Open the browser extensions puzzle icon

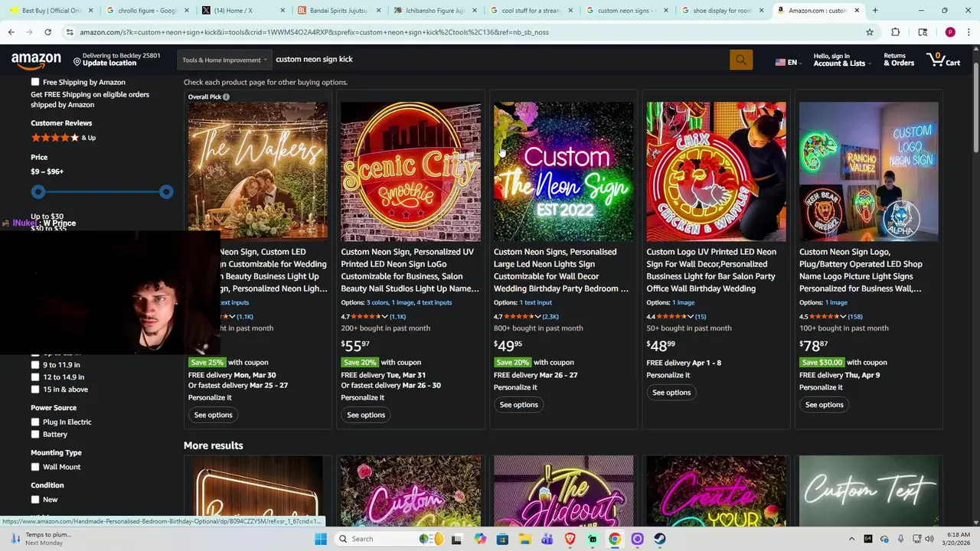(x=895, y=32)
